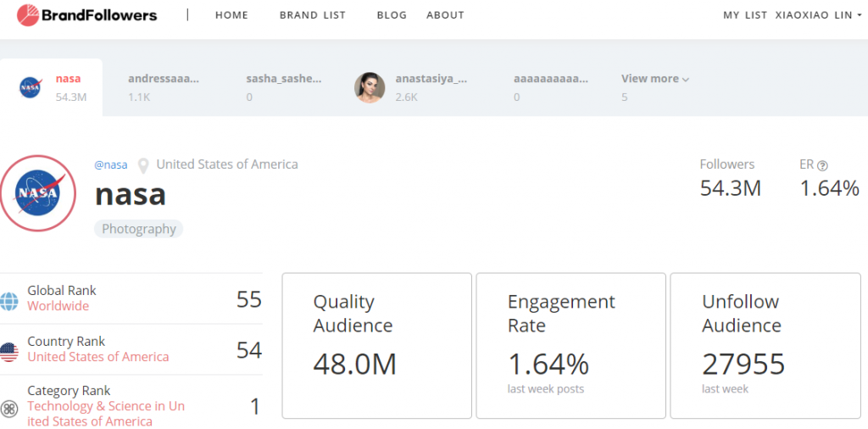Viewport: 868px width, 429px height.
Task: Select the nasa account tab
Action: pos(51,87)
